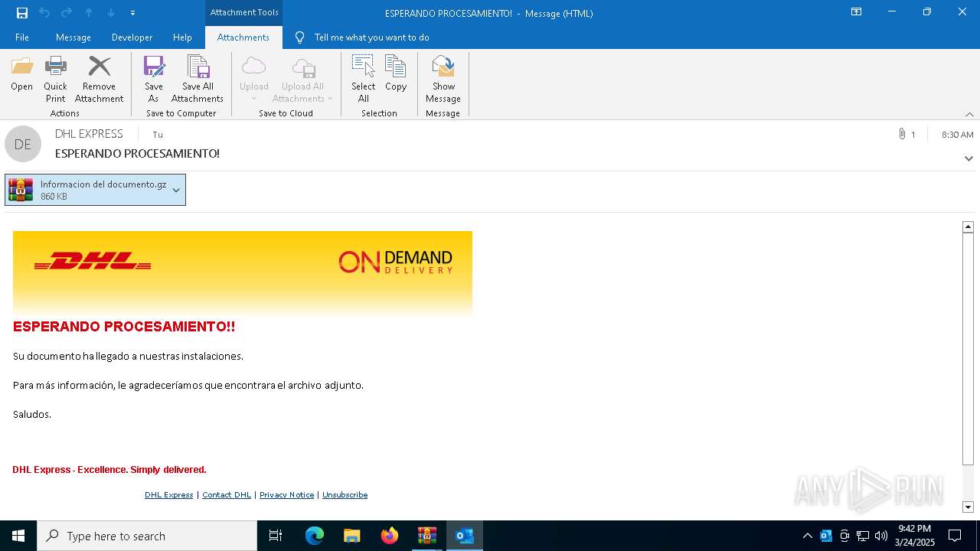Save attachment with Save As

coord(154,79)
